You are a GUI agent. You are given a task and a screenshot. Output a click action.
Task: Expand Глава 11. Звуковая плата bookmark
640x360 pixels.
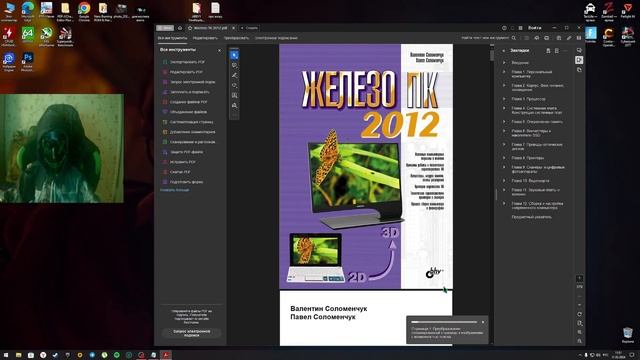tap(504, 190)
